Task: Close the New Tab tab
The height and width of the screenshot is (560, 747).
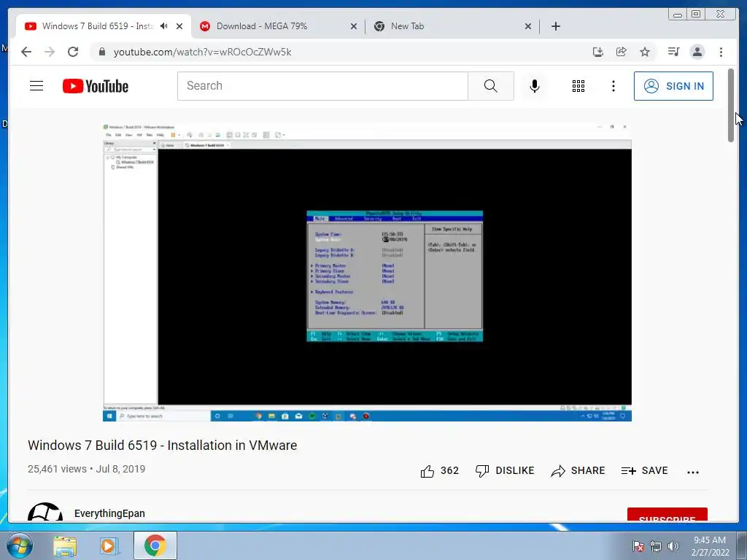Action: click(x=528, y=26)
